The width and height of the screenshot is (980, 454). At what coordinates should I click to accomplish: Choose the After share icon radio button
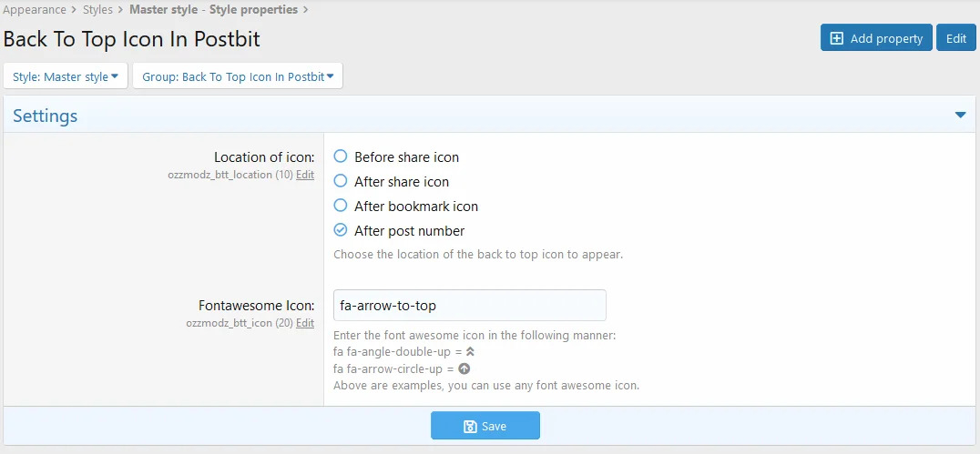[341, 181]
